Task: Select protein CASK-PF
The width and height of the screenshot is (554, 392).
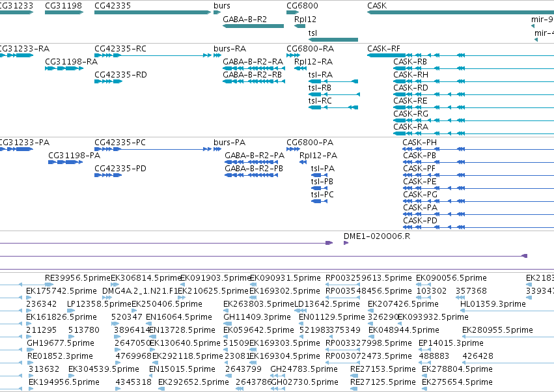Action: point(478,175)
